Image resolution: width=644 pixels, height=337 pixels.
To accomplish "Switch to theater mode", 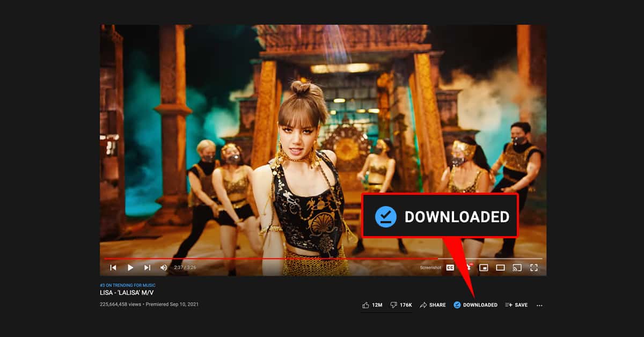I will point(500,267).
